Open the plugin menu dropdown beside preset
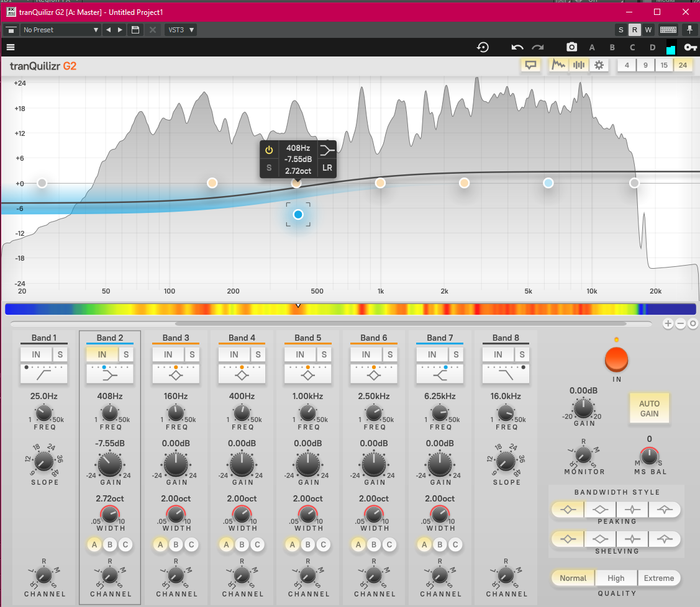700x607 pixels. (x=11, y=30)
